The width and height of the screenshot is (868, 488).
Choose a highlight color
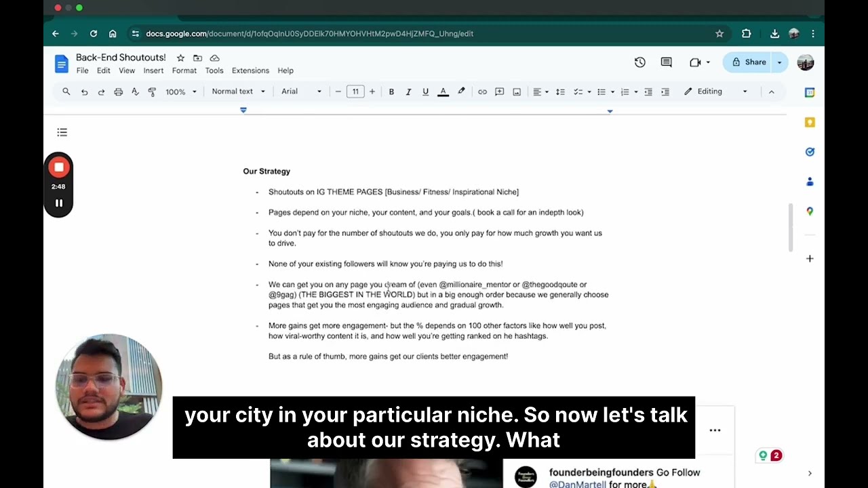(x=461, y=91)
